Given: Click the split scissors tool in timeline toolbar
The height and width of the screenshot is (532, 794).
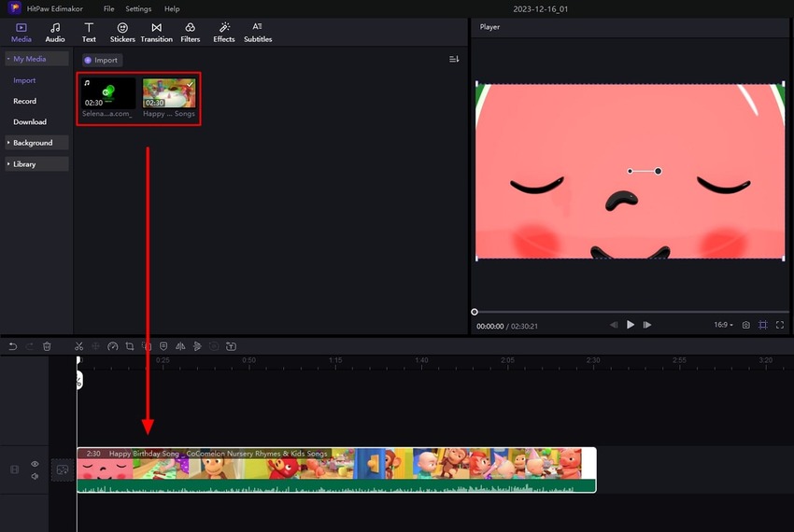Looking at the screenshot, I should pos(79,346).
